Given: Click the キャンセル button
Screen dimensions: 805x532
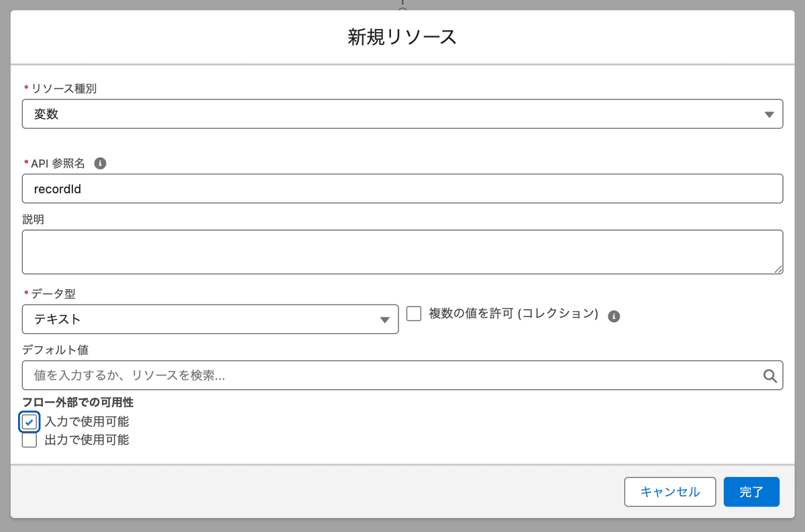Looking at the screenshot, I should tap(669, 492).
